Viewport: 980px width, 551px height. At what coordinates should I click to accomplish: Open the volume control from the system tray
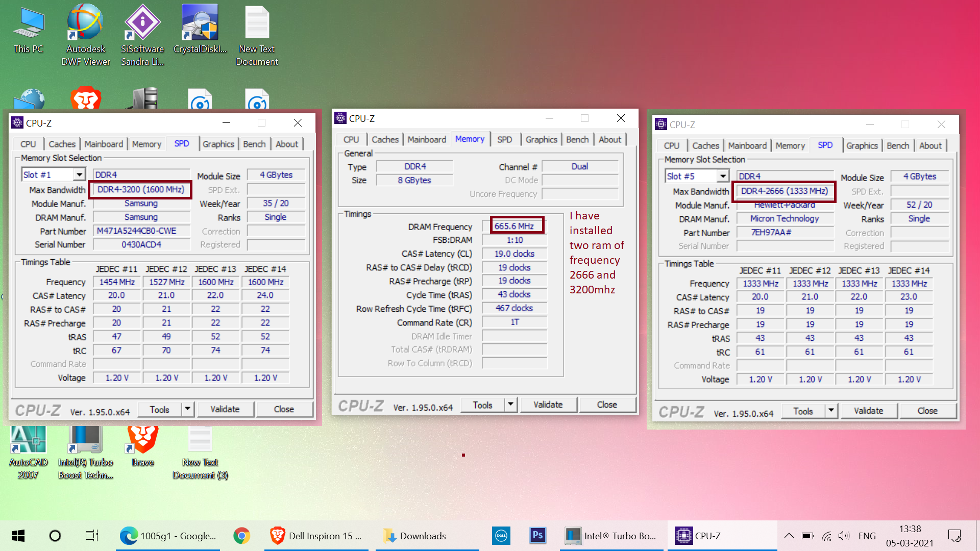[x=843, y=536]
